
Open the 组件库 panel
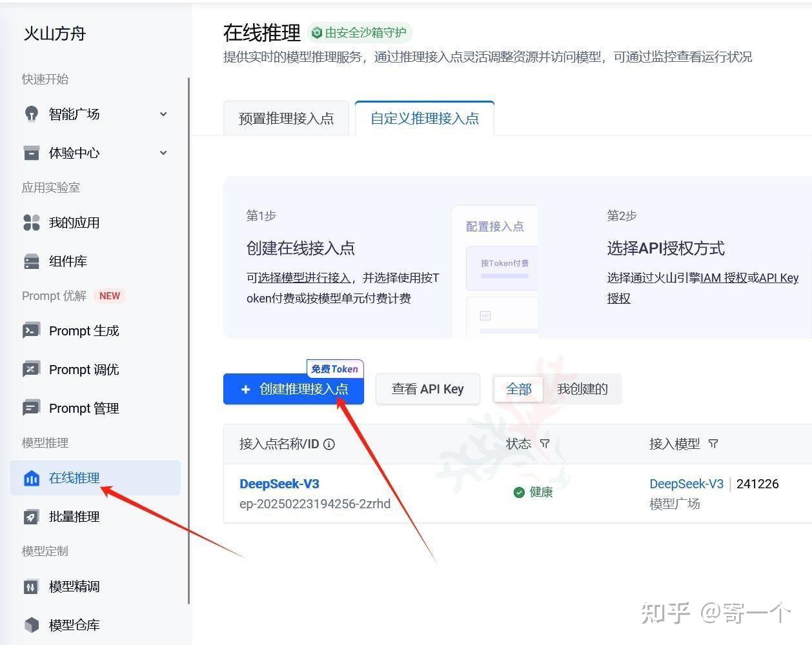click(x=68, y=261)
